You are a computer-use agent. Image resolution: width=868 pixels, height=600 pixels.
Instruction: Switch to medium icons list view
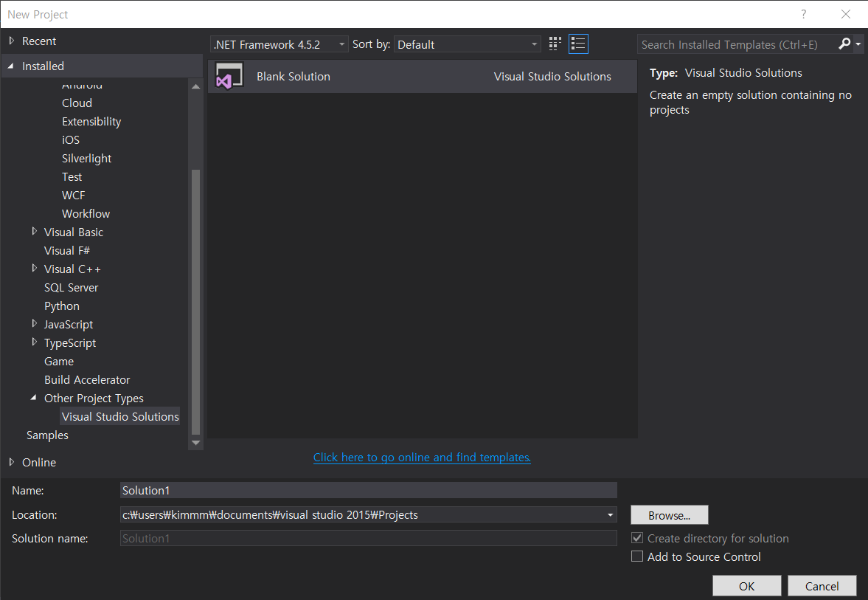578,44
